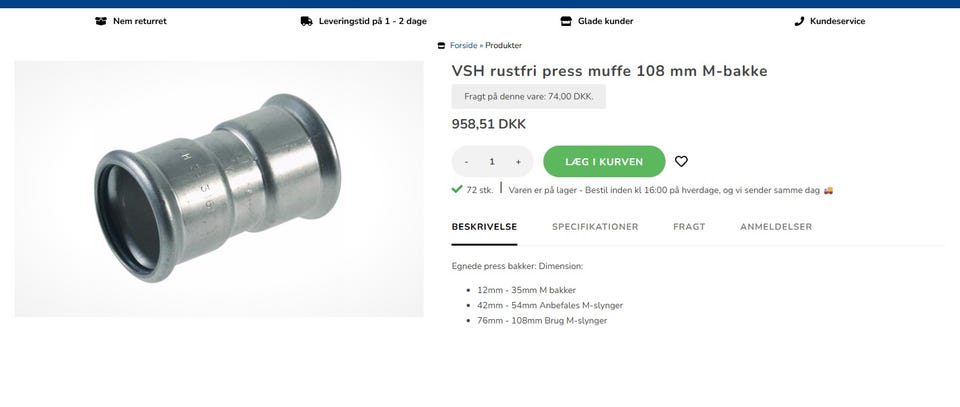Screen dimensions: 960x407
Task: Click the Kundeservice phone icon
Action: pyautogui.click(x=799, y=21)
